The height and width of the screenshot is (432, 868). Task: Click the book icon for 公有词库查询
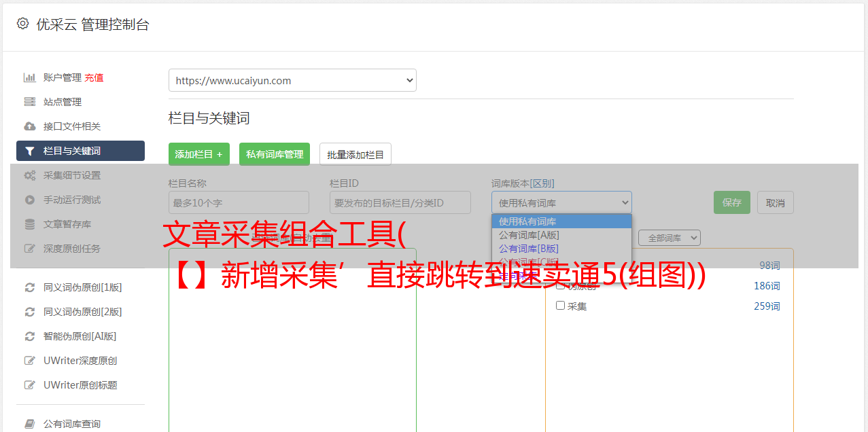pyautogui.click(x=30, y=424)
